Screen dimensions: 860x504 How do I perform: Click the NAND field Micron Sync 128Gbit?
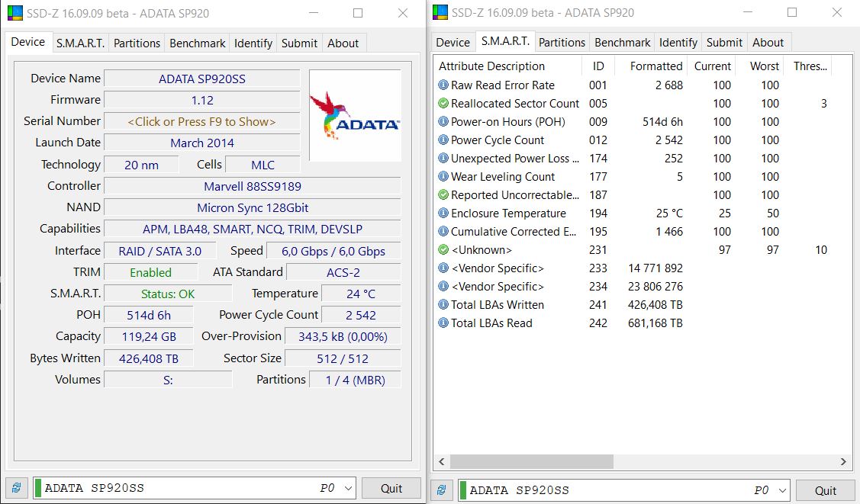click(x=253, y=207)
